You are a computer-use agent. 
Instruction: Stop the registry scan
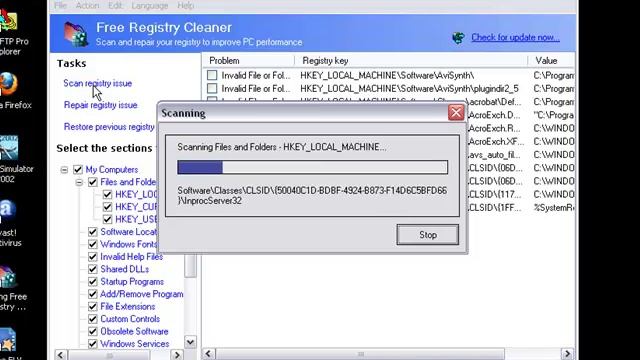[x=427, y=235]
